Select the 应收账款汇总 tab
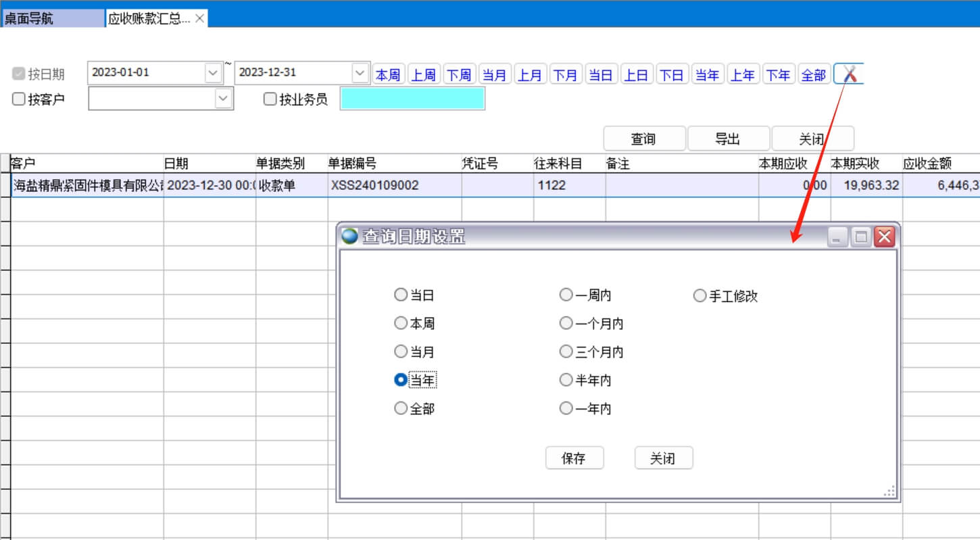This screenshot has width=980, height=540. [x=149, y=19]
